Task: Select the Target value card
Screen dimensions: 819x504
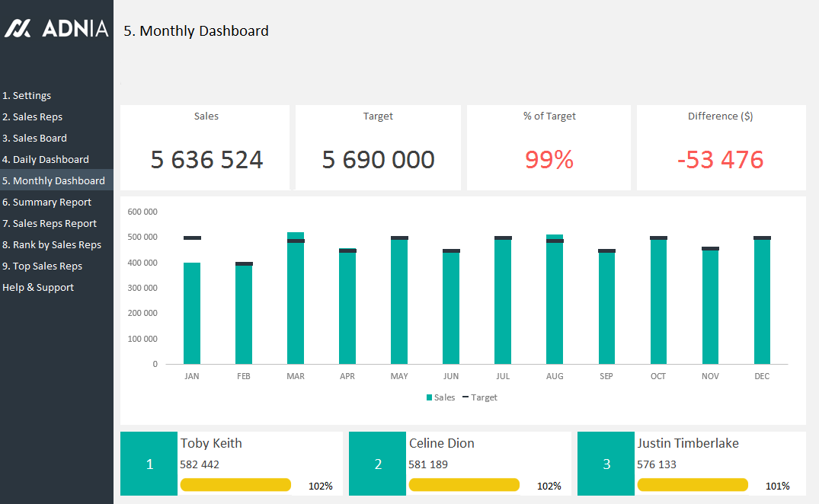Action: point(378,160)
